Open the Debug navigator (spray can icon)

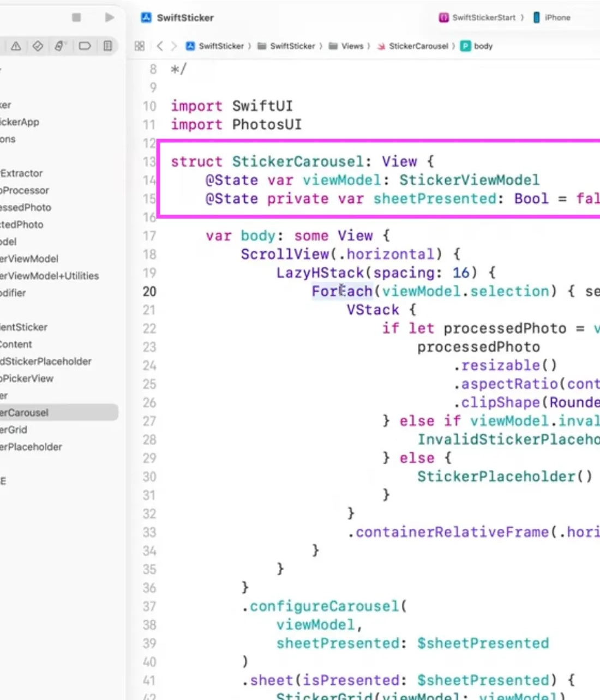(59, 46)
